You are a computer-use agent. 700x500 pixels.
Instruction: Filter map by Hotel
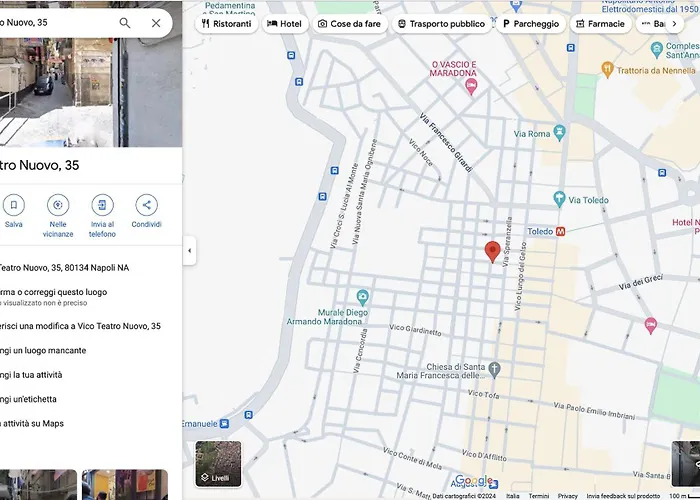[x=284, y=24]
